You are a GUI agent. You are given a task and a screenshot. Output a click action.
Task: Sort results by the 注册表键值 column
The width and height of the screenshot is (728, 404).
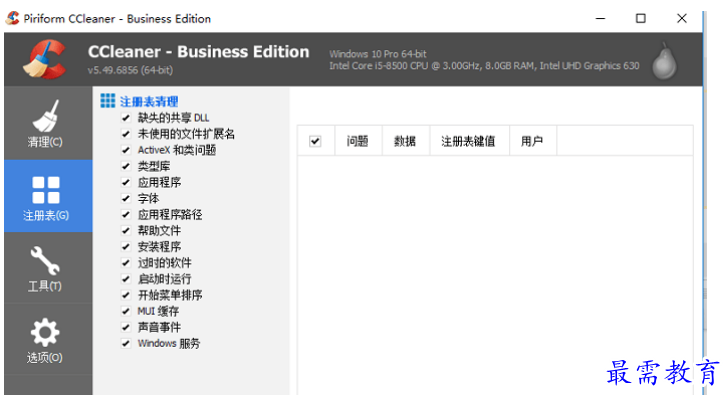pos(469,141)
